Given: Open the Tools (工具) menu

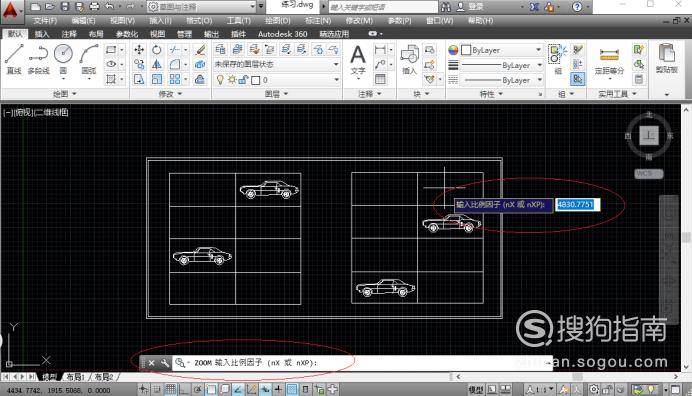Looking at the screenshot, I should tap(239, 21).
